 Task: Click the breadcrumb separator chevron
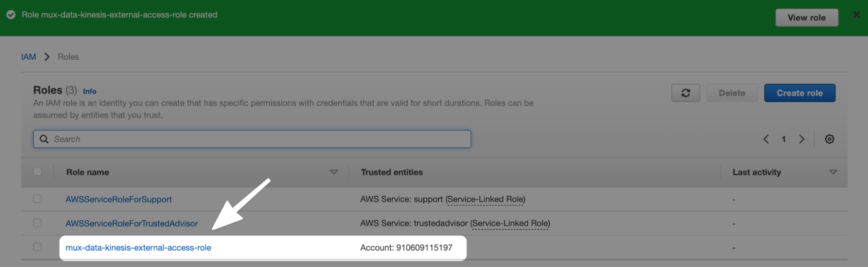[47, 57]
